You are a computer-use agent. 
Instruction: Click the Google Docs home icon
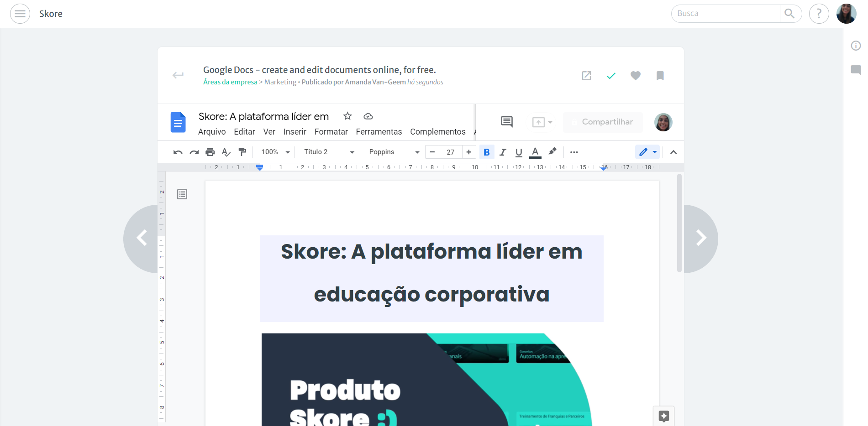pos(178,122)
